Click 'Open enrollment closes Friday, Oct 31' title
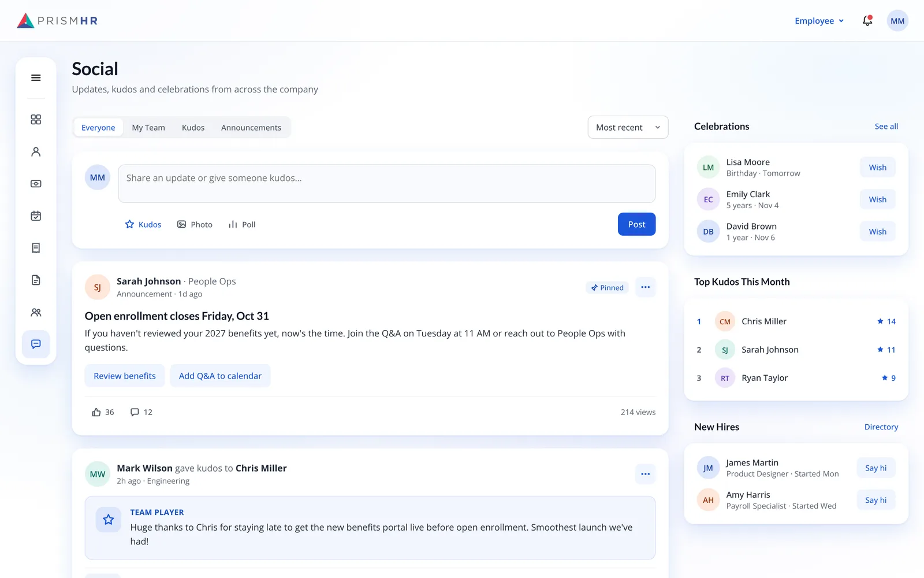The image size is (924, 578). (177, 316)
